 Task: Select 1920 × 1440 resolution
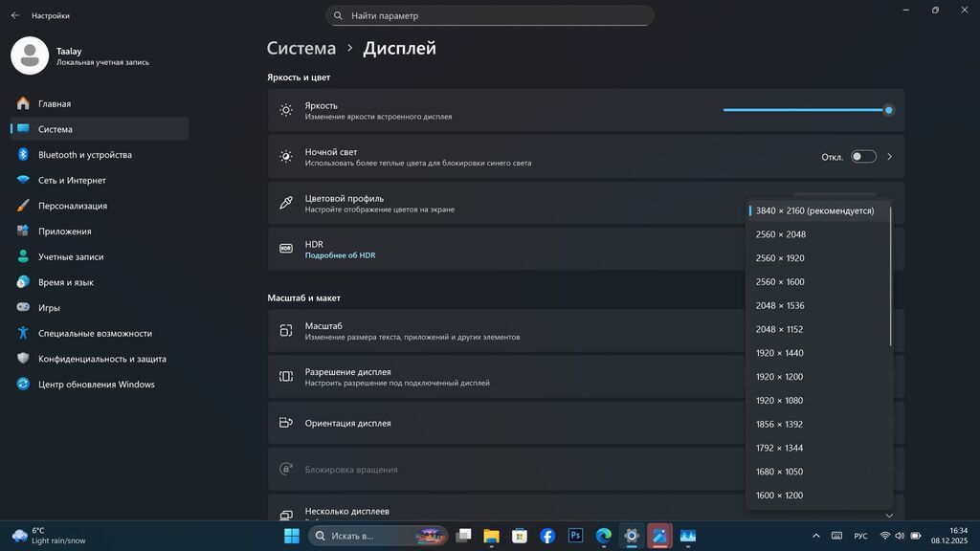819,353
